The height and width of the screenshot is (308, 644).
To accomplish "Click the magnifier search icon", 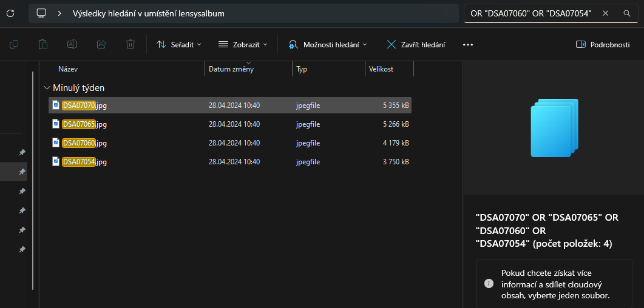I will coord(627,13).
